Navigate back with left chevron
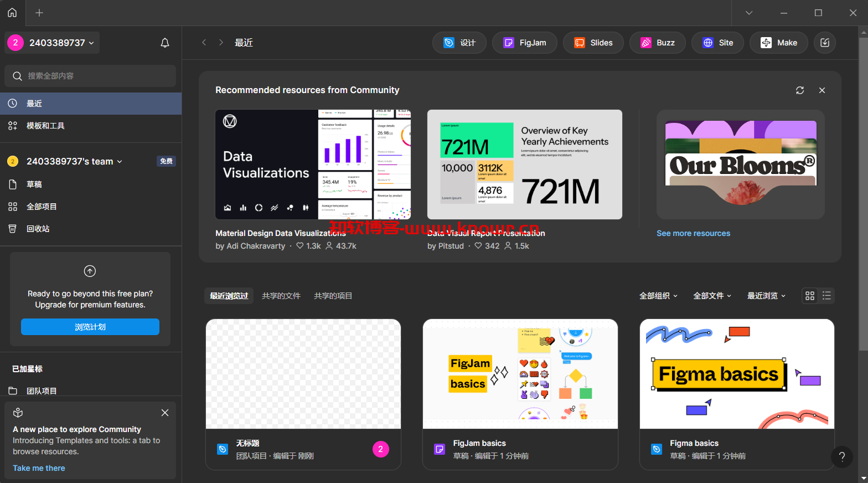Image resolution: width=868 pixels, height=483 pixels. (x=204, y=43)
